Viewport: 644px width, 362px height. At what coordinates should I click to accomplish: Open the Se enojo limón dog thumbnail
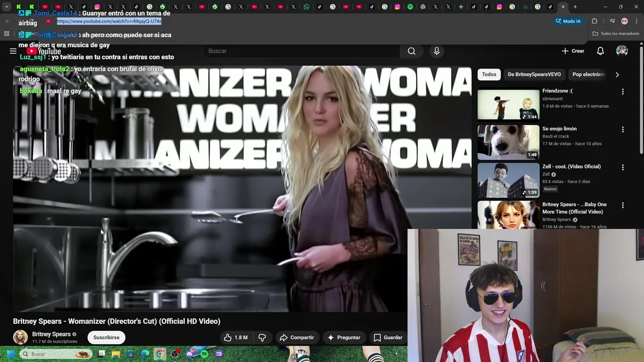coord(508,142)
